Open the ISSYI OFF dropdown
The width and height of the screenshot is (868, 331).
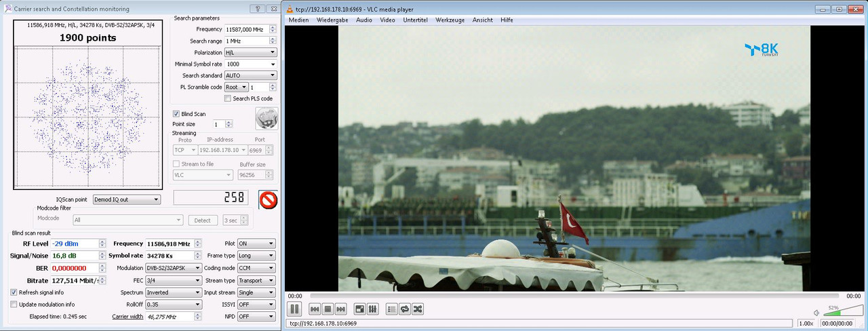[256, 305]
